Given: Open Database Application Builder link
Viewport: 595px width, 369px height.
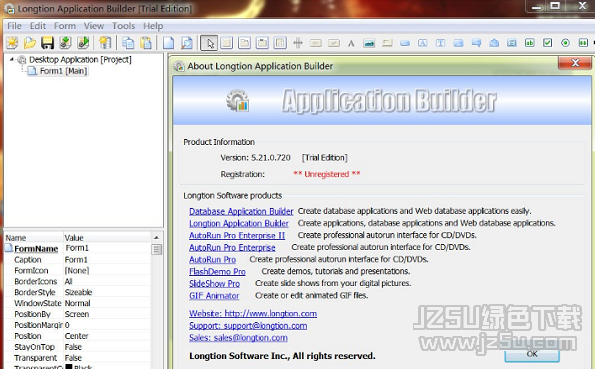Looking at the screenshot, I should tap(241, 211).
